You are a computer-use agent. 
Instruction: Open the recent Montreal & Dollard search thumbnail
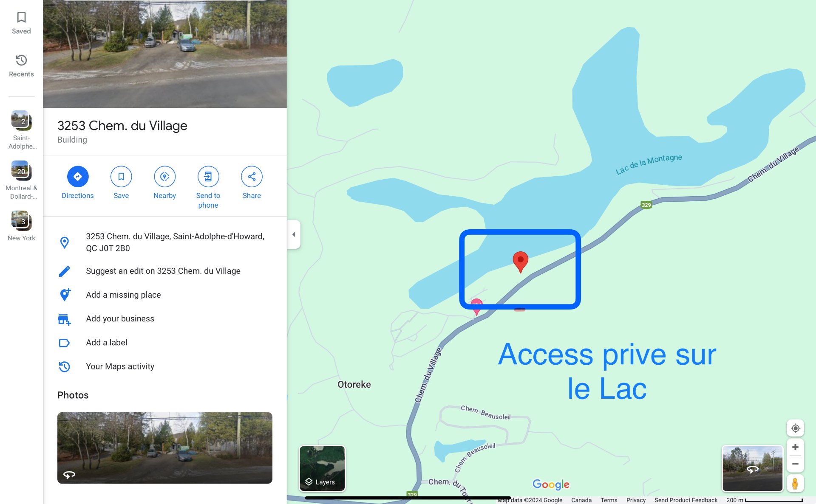click(x=21, y=171)
